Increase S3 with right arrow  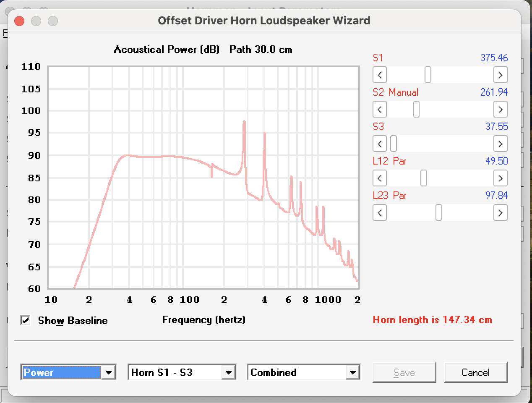point(501,144)
